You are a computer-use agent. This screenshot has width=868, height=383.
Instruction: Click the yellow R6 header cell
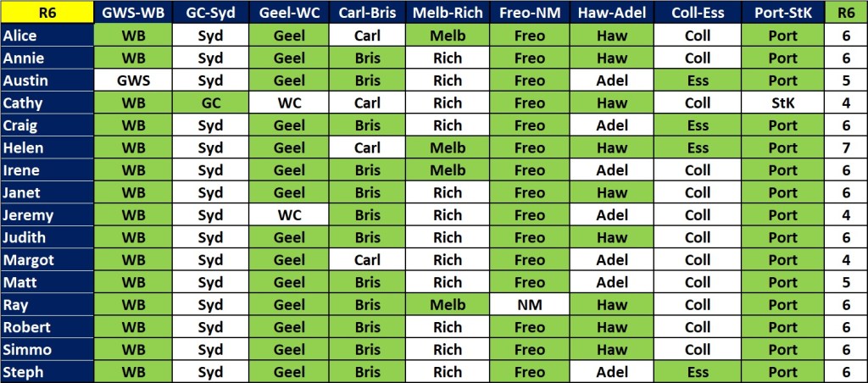coord(46,13)
